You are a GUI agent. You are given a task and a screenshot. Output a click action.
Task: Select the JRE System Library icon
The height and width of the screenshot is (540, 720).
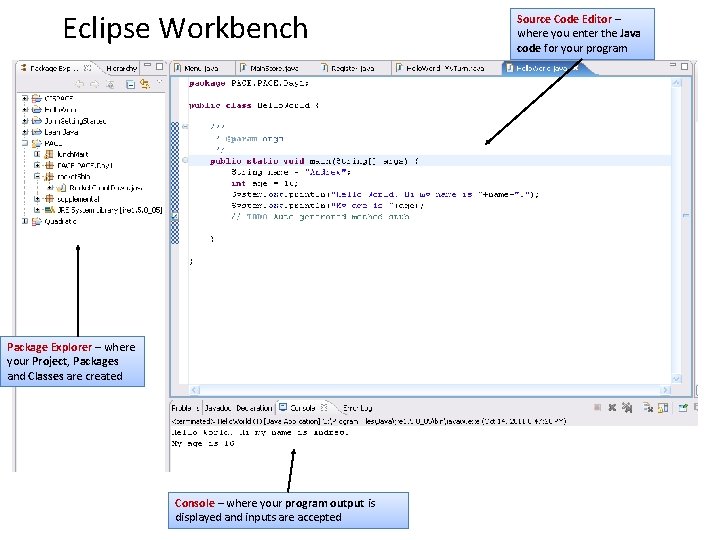coord(49,210)
